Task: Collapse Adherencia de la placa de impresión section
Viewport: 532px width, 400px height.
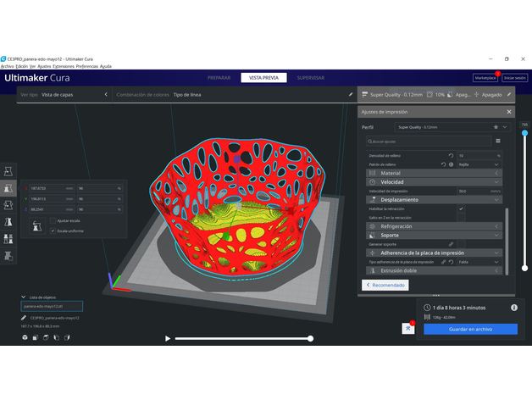Action: pyautogui.click(x=434, y=253)
